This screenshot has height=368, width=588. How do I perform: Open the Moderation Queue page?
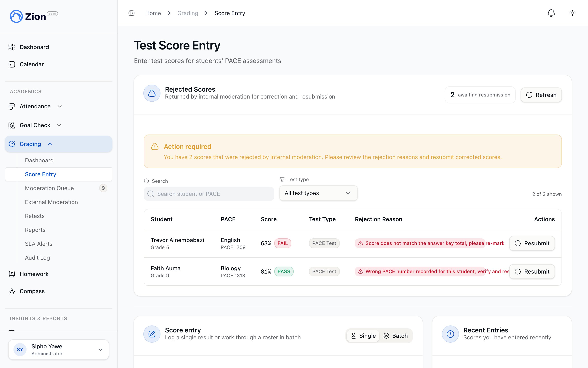(x=49, y=188)
